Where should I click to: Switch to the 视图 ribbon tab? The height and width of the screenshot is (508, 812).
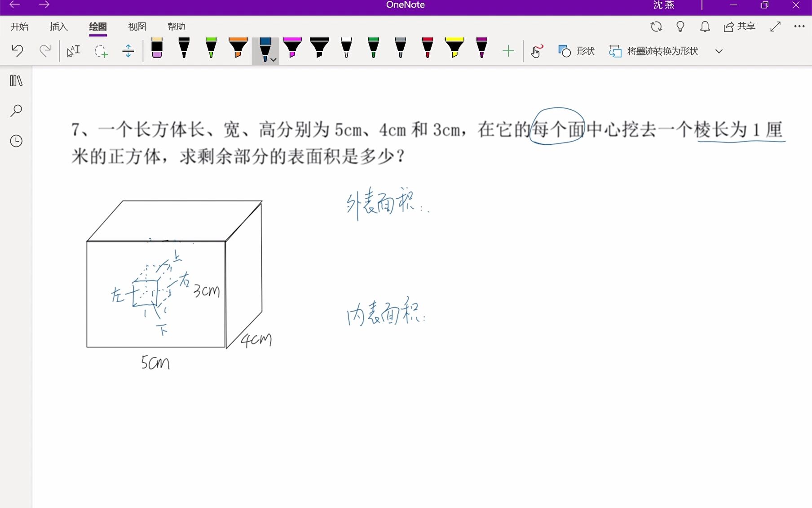pos(137,27)
